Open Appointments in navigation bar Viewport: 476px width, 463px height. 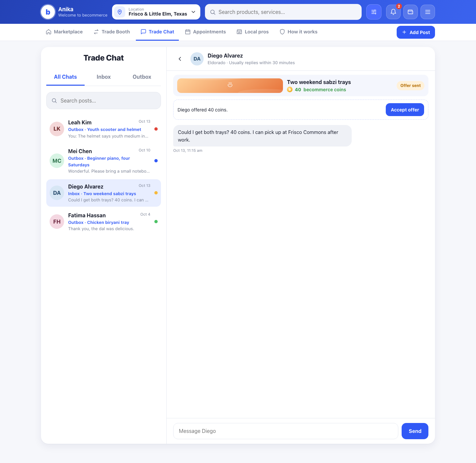tap(205, 32)
